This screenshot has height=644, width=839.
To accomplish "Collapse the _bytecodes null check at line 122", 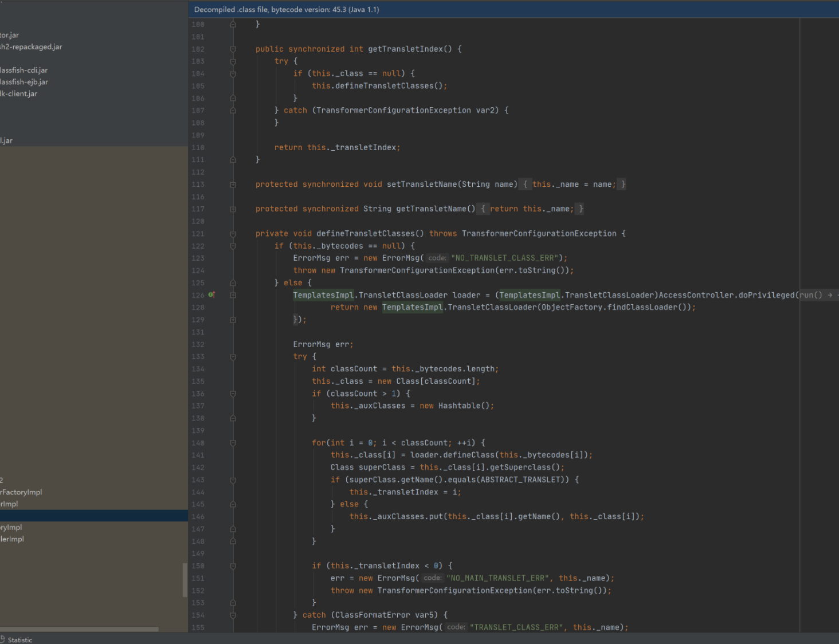I will pyautogui.click(x=233, y=246).
